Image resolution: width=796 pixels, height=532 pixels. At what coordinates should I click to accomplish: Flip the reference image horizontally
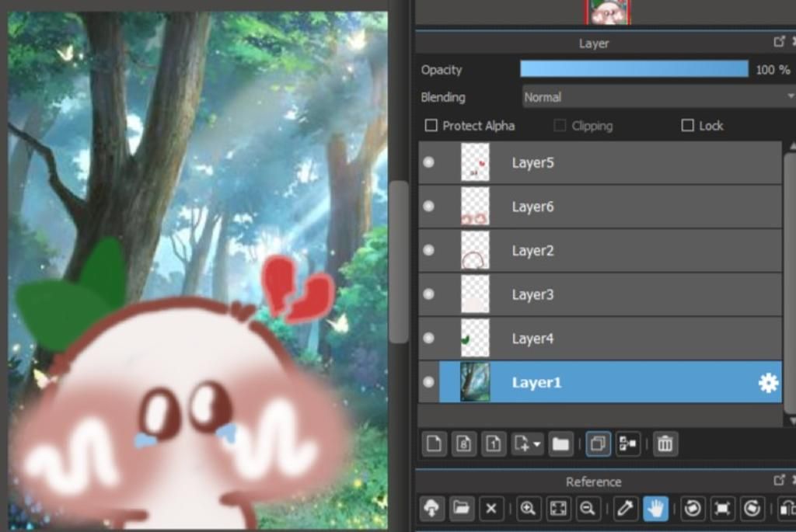[787, 508]
